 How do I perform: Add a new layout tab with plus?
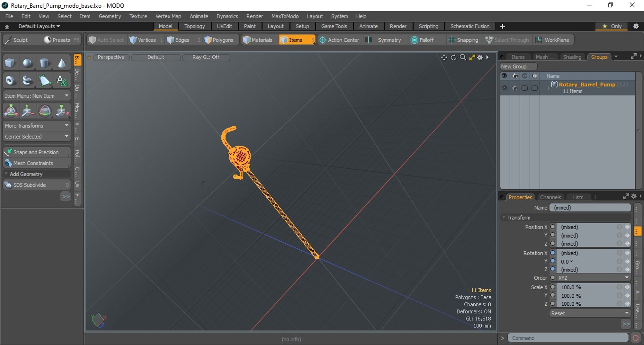click(502, 26)
